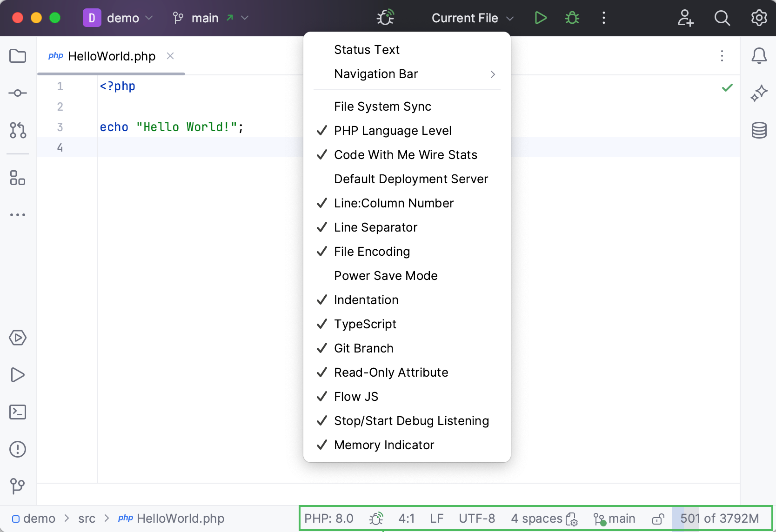
Task: Open the Terminal tool window
Action: (x=18, y=412)
